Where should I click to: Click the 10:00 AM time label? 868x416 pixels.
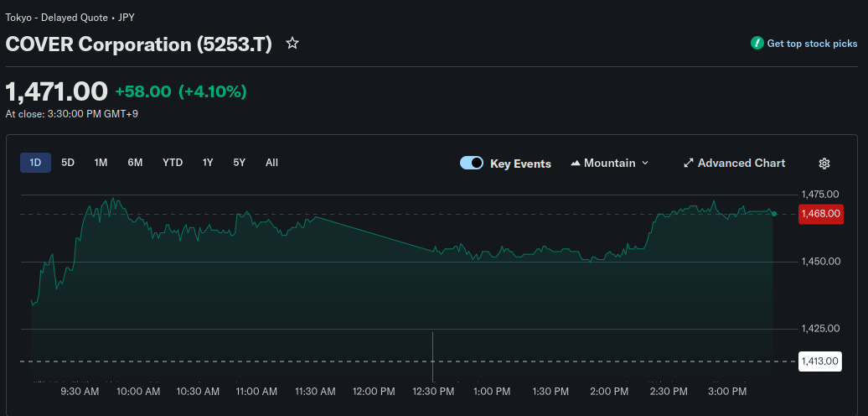(x=139, y=392)
